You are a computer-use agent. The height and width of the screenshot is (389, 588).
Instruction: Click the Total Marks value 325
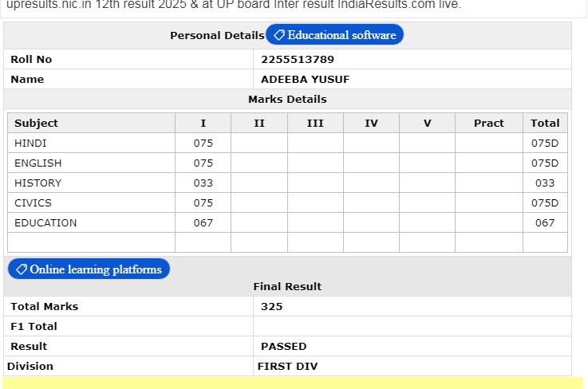point(271,307)
